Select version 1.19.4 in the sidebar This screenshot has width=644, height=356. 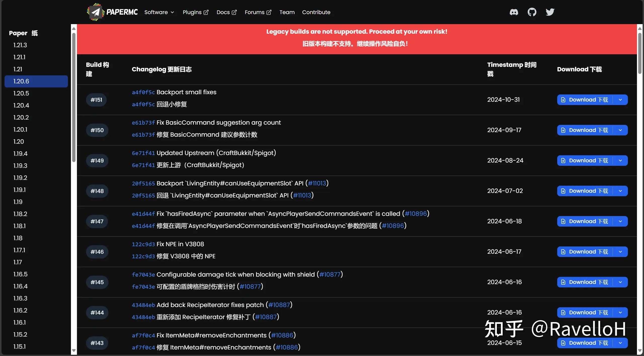pos(20,154)
